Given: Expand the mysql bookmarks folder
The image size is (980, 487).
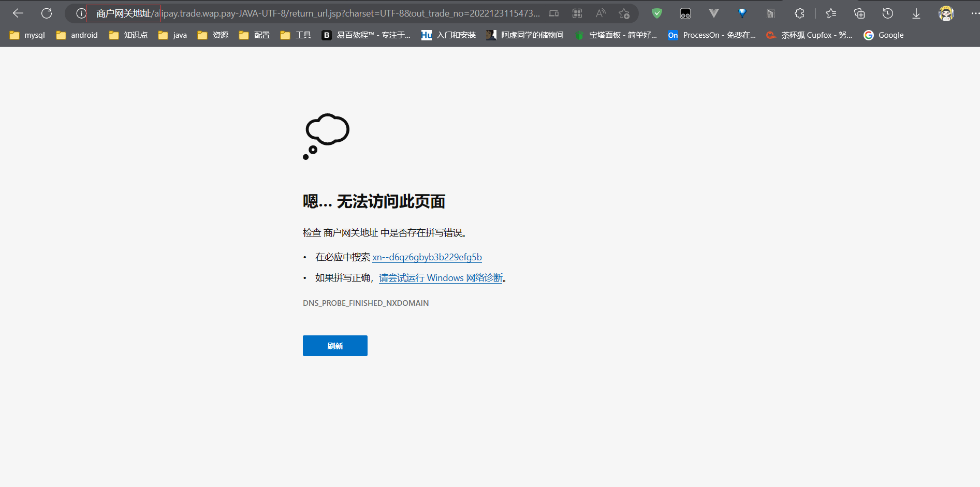Looking at the screenshot, I should [x=27, y=35].
